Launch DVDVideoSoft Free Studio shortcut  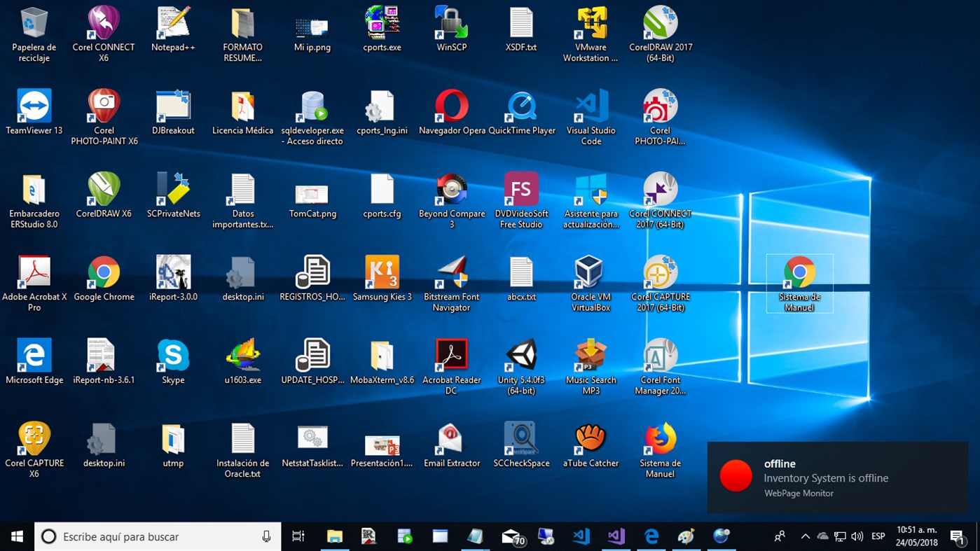pyautogui.click(x=521, y=201)
